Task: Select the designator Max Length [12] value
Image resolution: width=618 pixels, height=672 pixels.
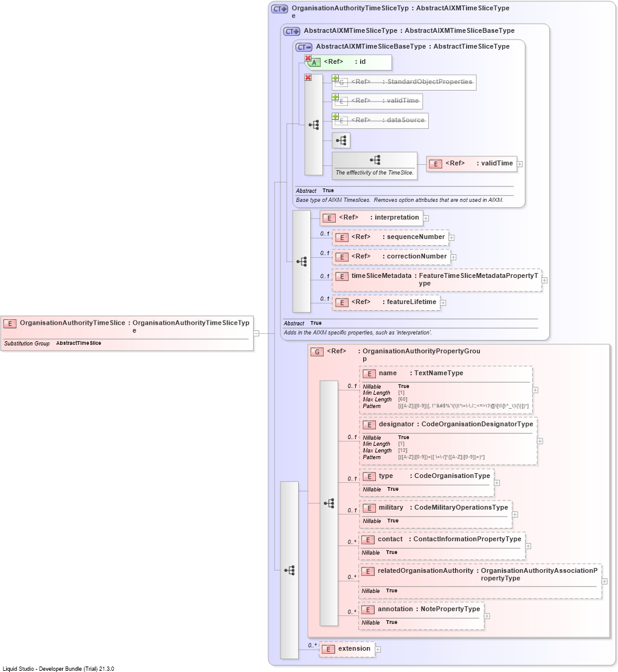Action: pos(403,451)
